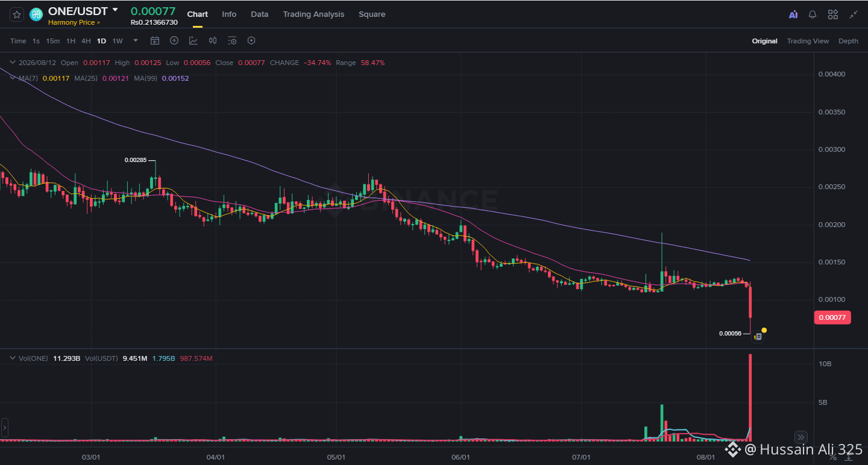Click the news marker icon below the last candle
Viewport: 868px width, 465px height.
pos(758,337)
